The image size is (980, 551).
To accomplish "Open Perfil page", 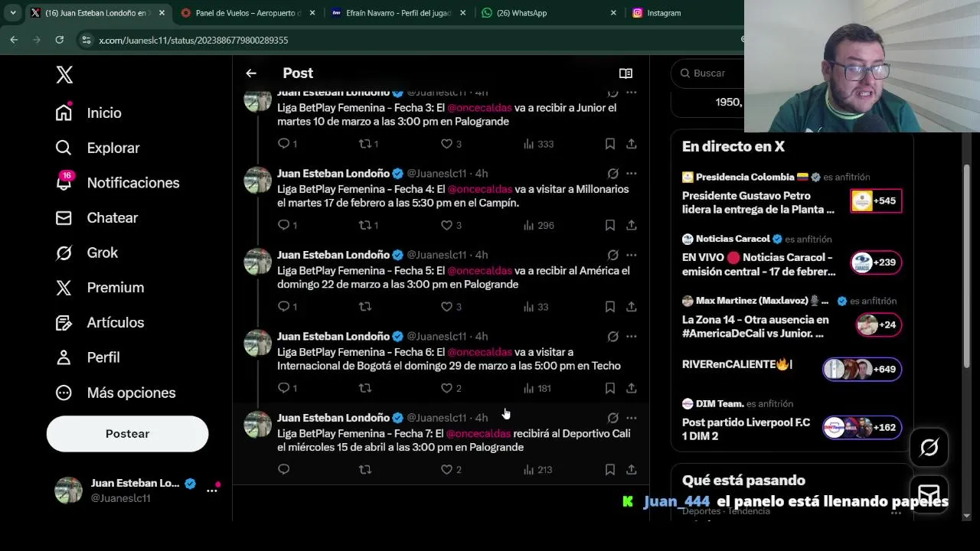I will (x=87, y=357).
